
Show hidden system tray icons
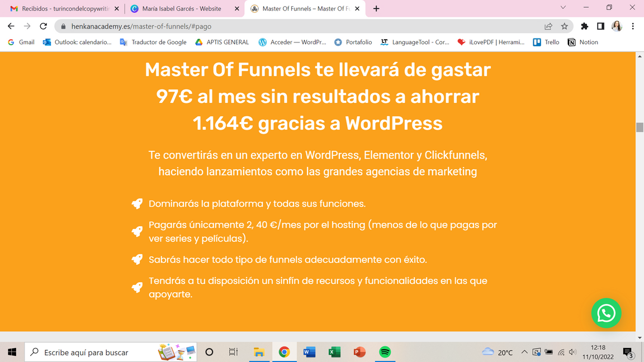pos(524,352)
